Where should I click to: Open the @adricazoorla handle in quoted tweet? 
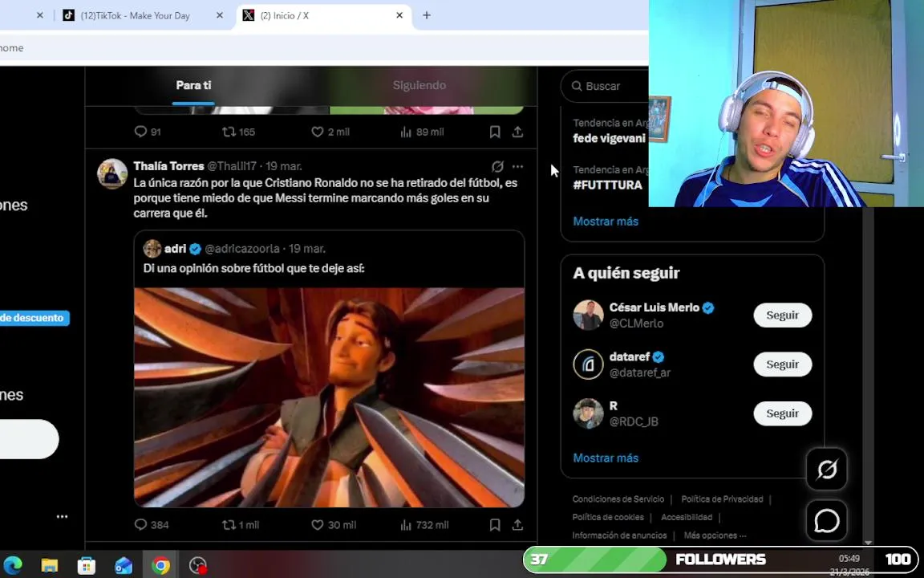(242, 249)
